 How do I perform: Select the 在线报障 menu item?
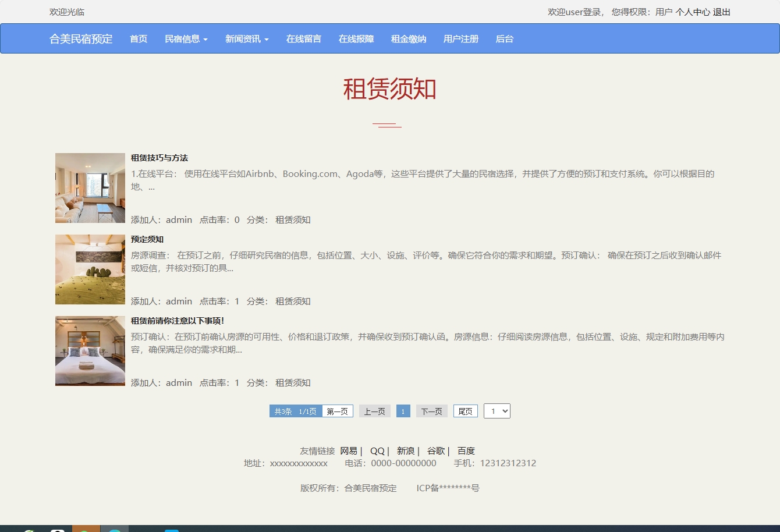pos(356,38)
